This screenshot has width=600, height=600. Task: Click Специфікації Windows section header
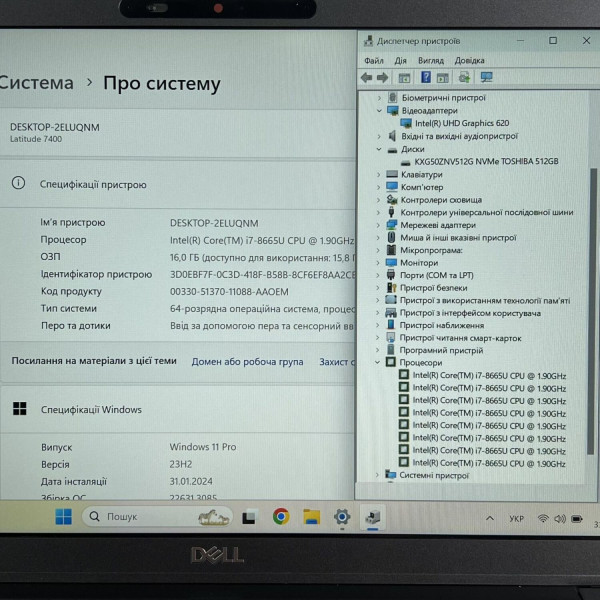[91, 409]
